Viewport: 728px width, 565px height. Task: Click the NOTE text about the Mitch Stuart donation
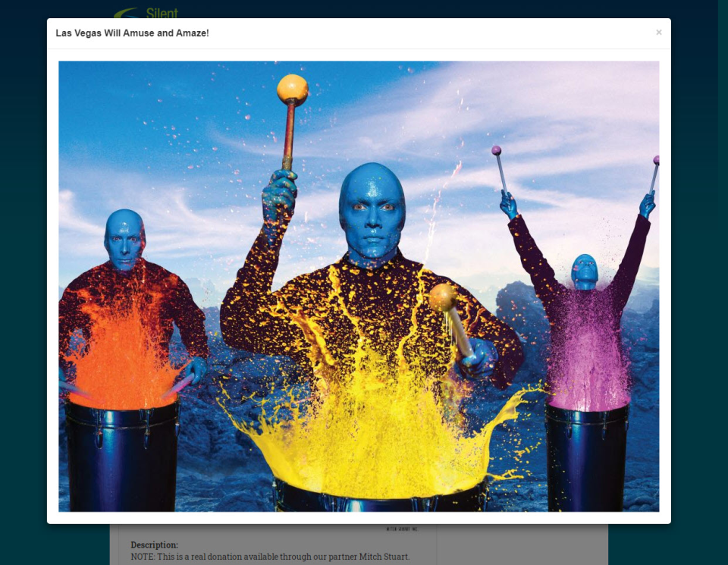point(270,556)
